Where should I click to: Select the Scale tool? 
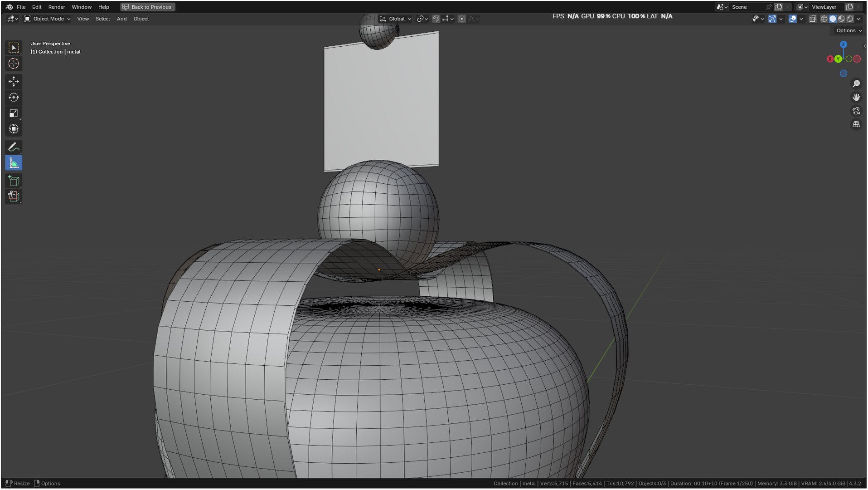coord(14,113)
